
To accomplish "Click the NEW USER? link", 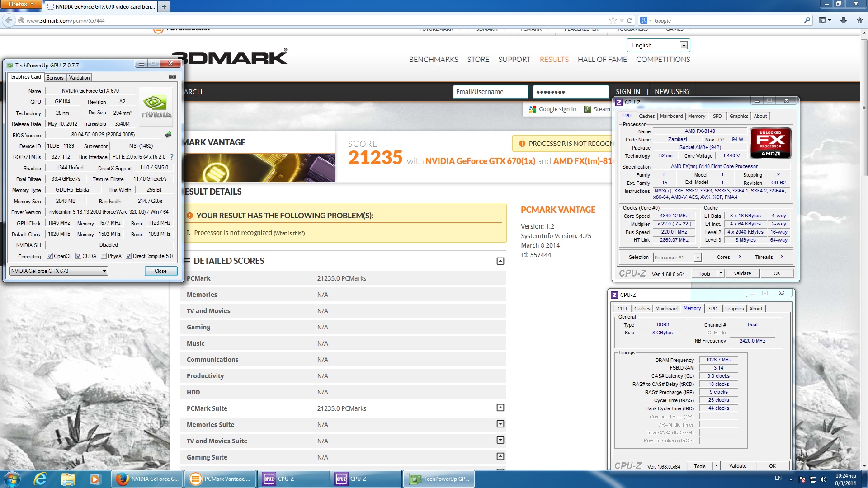I will pyautogui.click(x=672, y=91).
